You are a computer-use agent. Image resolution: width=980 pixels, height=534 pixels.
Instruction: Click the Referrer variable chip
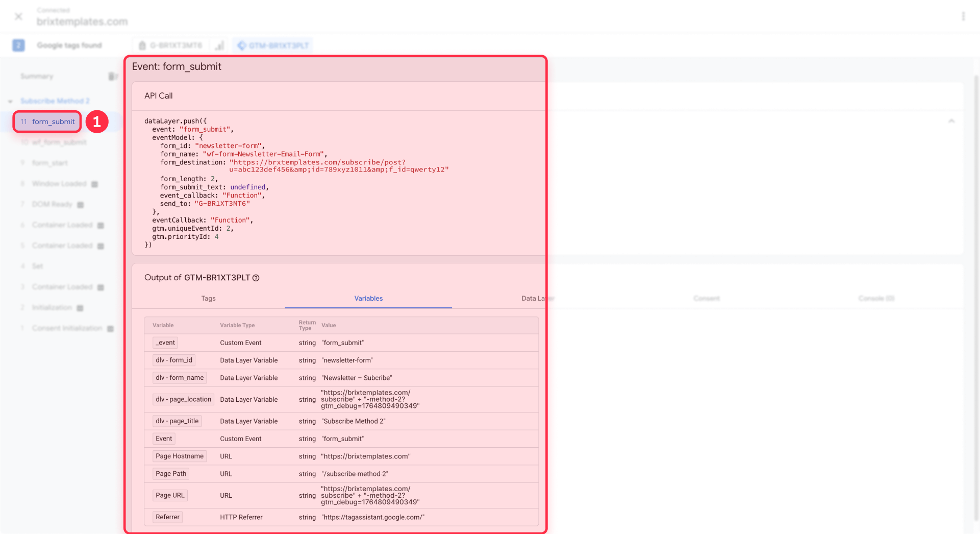coord(167,517)
